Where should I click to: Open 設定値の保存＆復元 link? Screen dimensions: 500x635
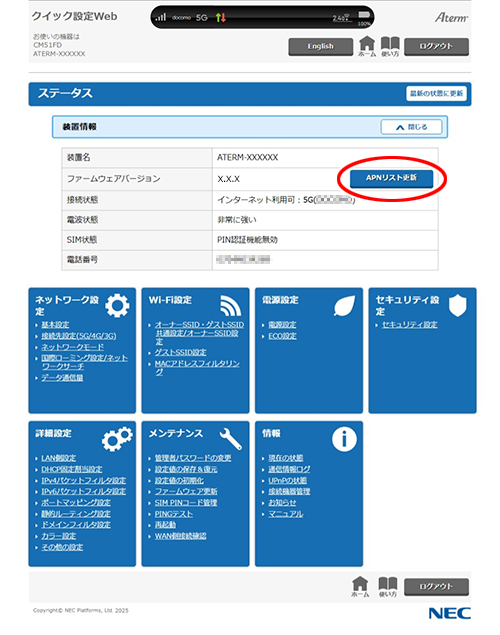click(186, 469)
